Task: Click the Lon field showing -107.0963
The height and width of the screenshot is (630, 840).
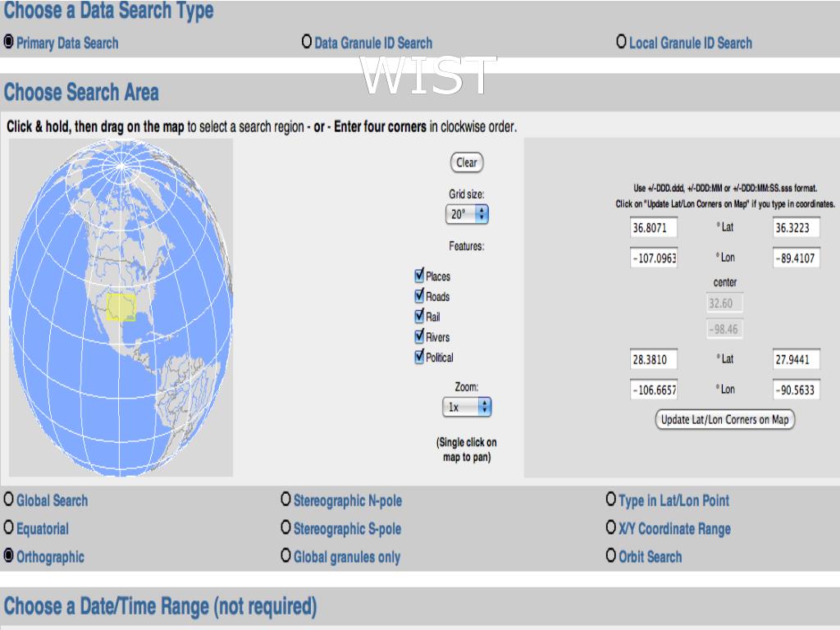Action: (654, 258)
